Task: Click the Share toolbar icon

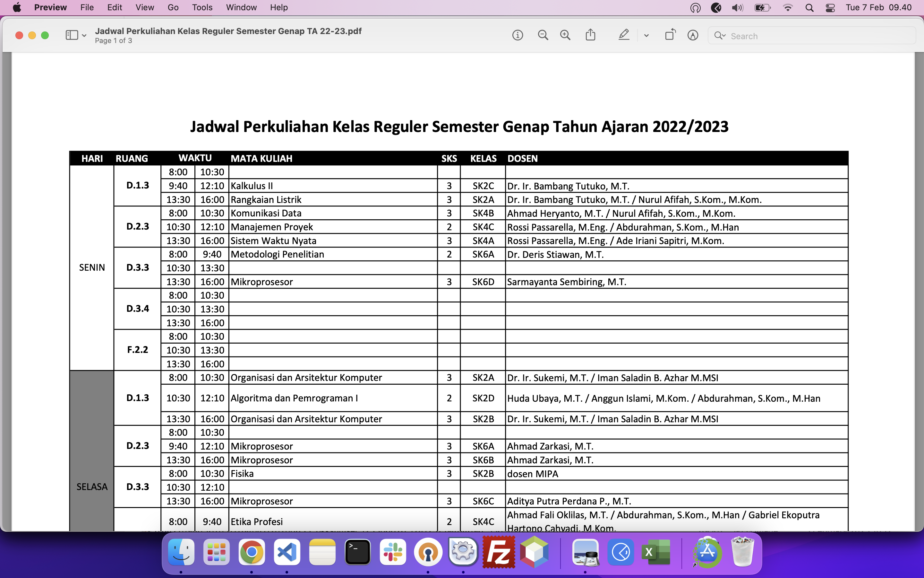Action: click(x=590, y=35)
